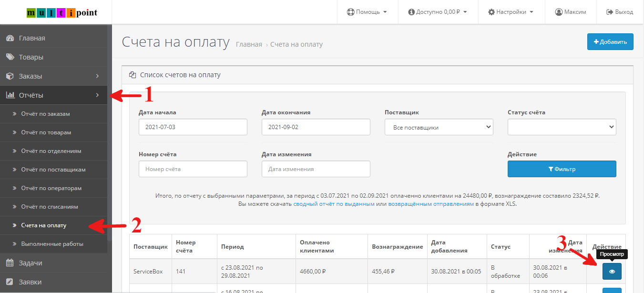This screenshot has width=644, height=293.
Task: Open the Статус счёта dropdown
Action: (x=562, y=127)
